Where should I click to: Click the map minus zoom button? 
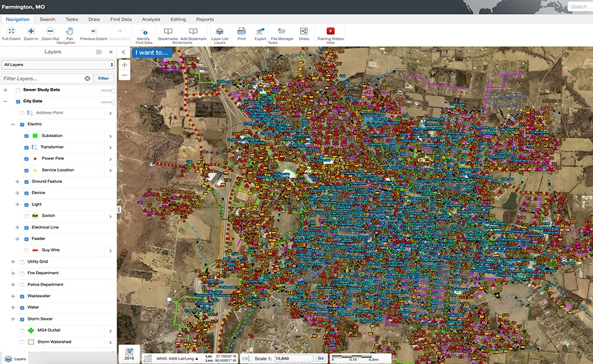tap(125, 75)
